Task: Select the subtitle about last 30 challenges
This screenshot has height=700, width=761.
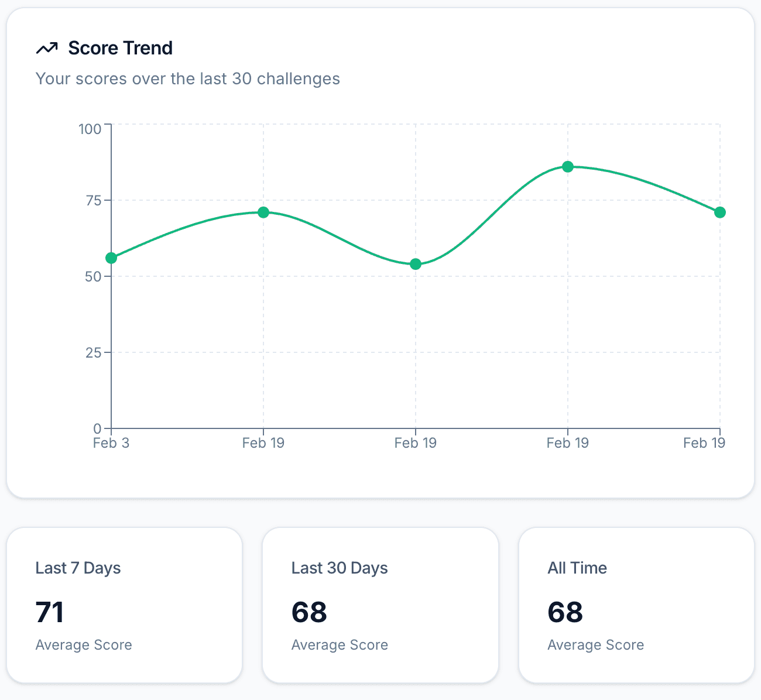Action: coord(188,78)
